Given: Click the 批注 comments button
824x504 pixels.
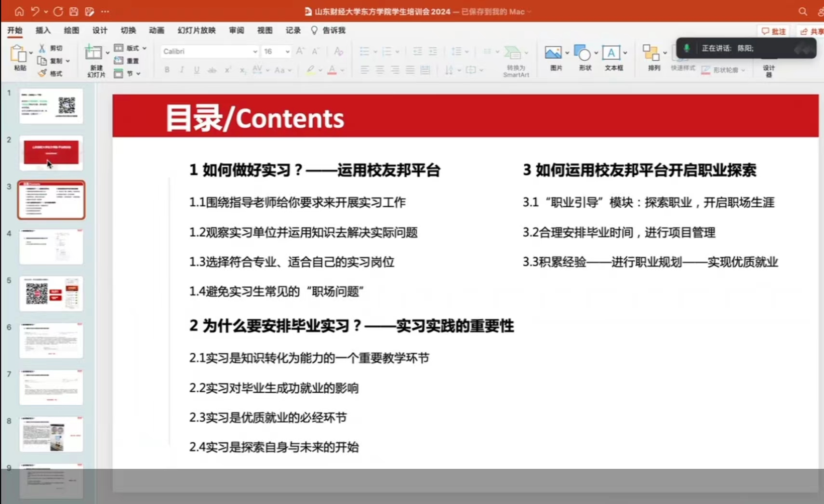Looking at the screenshot, I should 773,31.
